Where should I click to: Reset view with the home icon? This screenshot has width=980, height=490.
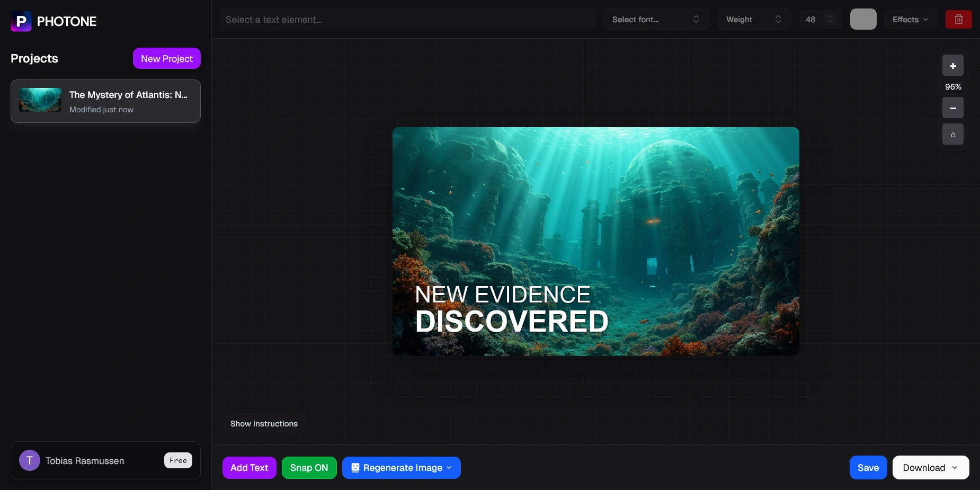952,135
